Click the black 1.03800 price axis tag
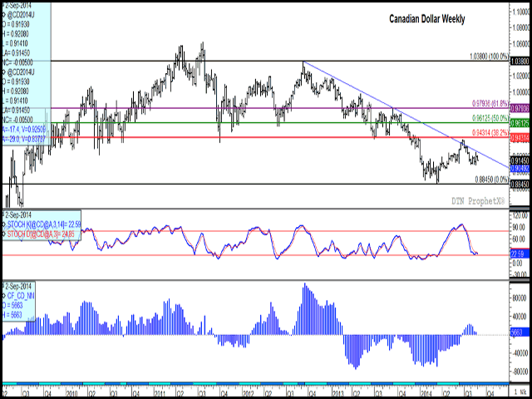The width and height of the screenshot is (532, 399). point(520,61)
